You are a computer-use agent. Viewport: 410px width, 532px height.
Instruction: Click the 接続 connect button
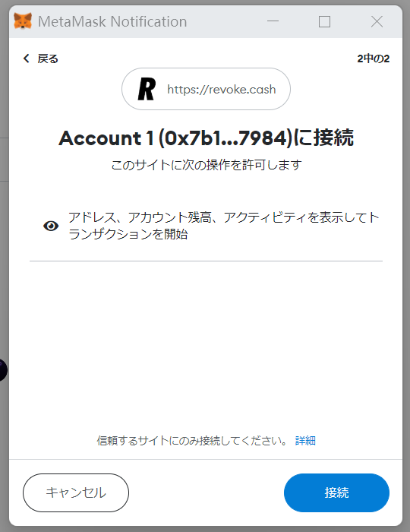point(336,492)
